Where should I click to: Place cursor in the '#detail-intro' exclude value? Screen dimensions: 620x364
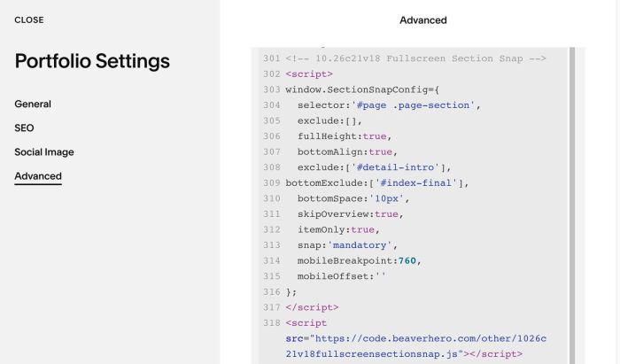(x=395, y=167)
